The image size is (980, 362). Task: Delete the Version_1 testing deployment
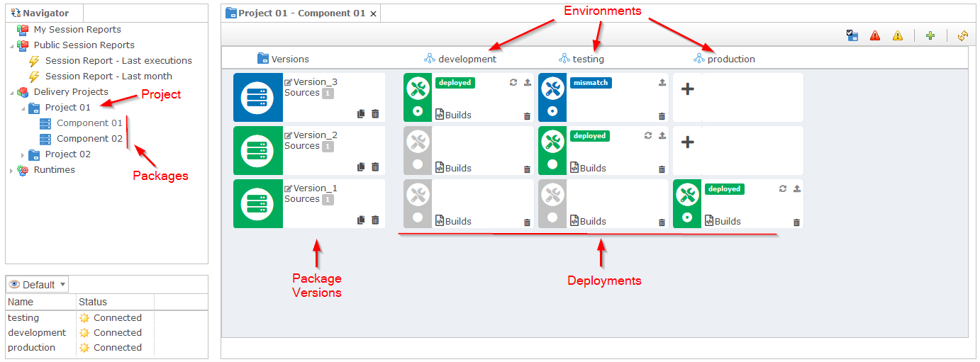(662, 222)
